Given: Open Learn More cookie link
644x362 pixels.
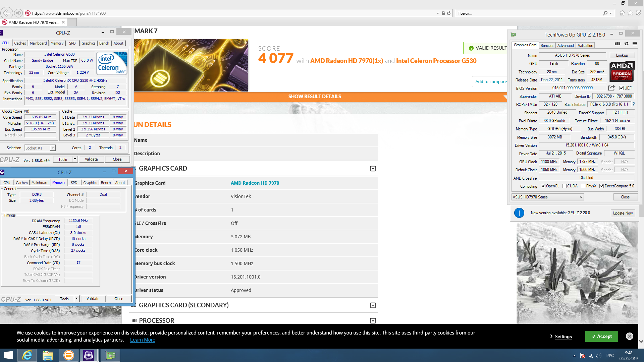Looking at the screenshot, I should 143,340.
